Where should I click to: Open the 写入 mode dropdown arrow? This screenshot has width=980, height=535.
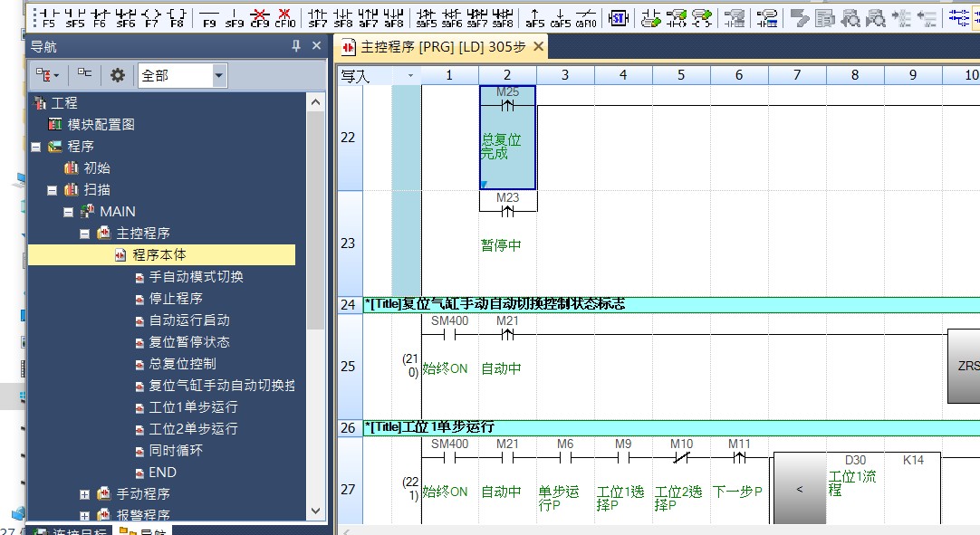point(410,76)
